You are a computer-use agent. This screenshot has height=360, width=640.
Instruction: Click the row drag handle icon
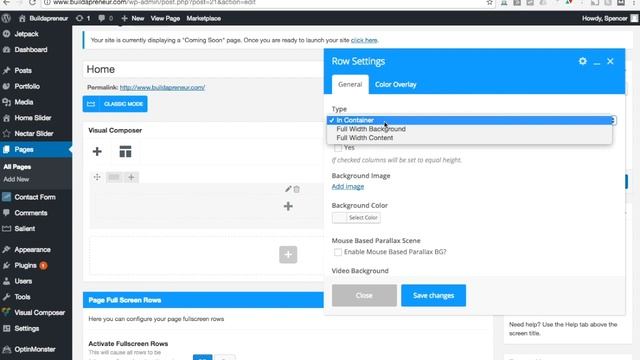[x=97, y=177]
